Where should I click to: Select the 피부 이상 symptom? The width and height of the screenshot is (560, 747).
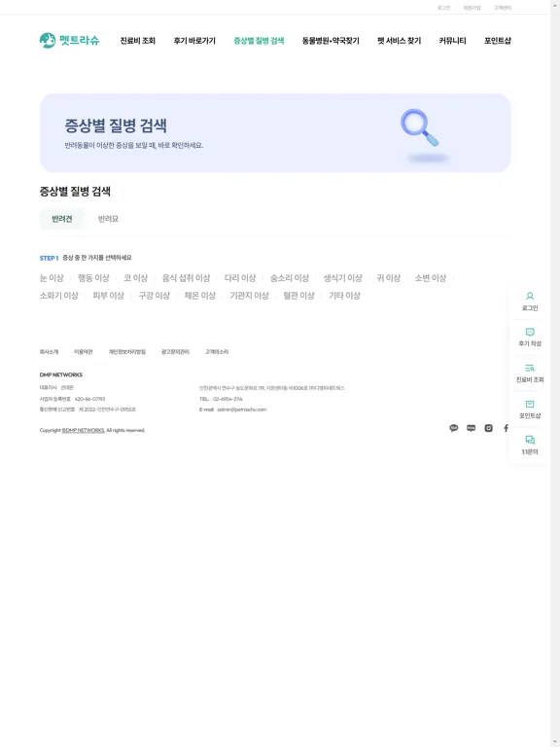(108, 296)
